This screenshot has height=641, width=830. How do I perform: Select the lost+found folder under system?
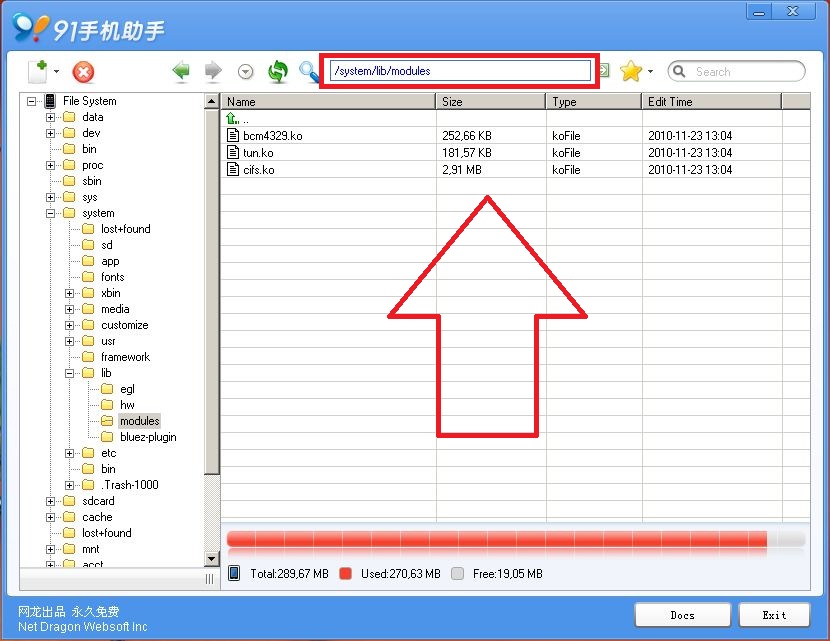click(x=125, y=229)
